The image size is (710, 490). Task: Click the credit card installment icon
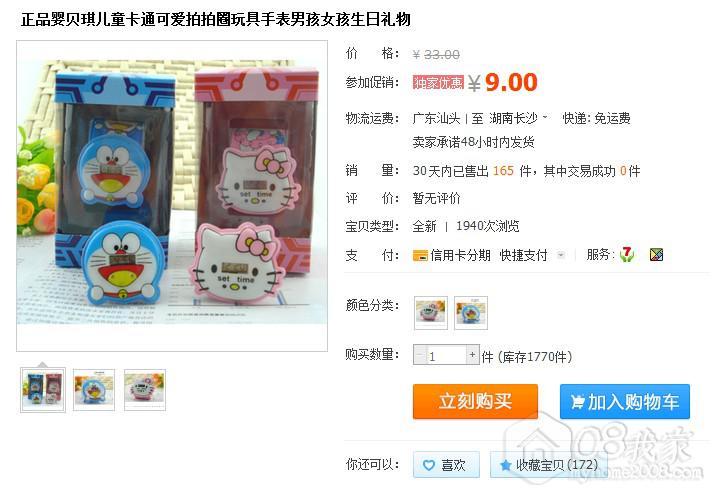point(420,256)
